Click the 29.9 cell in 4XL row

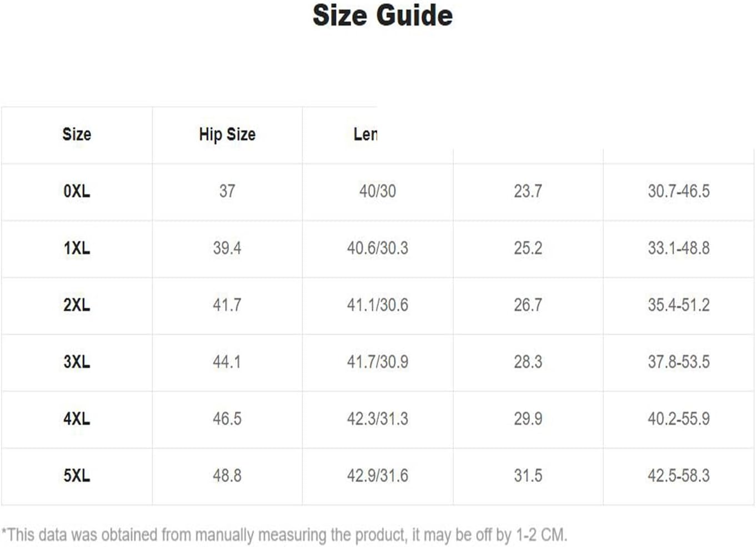coord(528,419)
